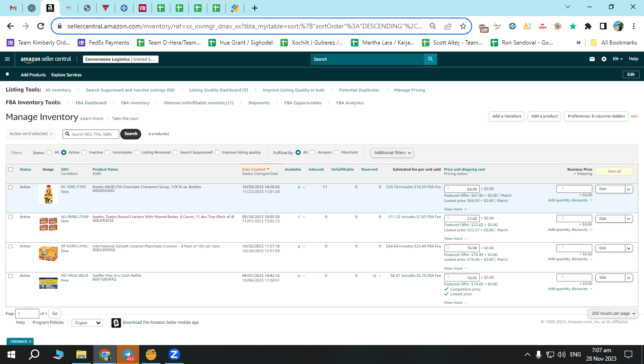Screen dimensions: 644x364
Task: Go to the Manage Pricing tab
Action: [410, 90]
